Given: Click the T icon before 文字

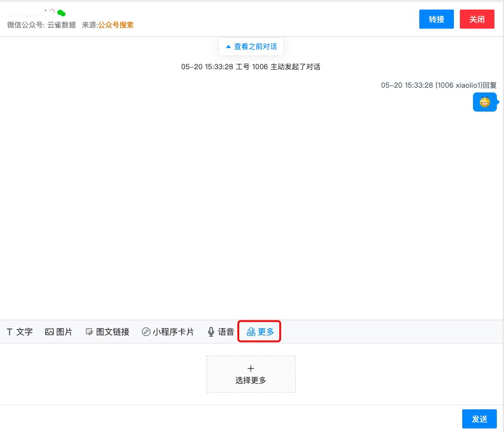Looking at the screenshot, I should [x=9, y=332].
